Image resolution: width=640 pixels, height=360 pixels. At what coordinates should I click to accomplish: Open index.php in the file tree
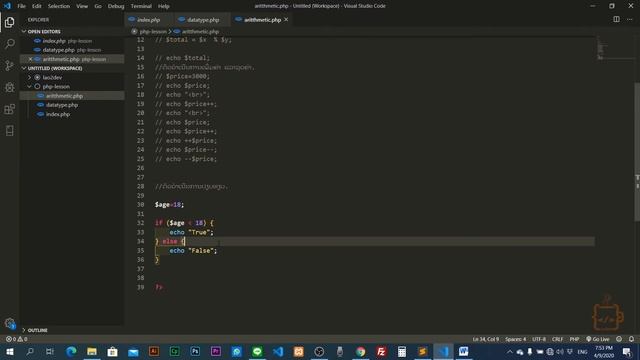point(58,114)
